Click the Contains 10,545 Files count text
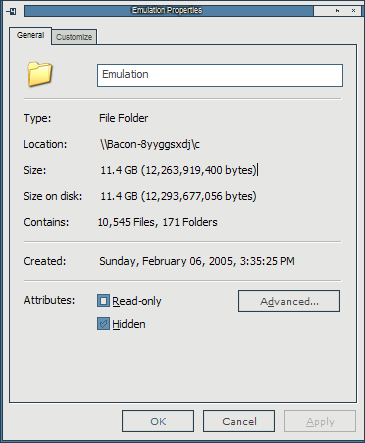This screenshot has height=443, width=365. (x=126, y=222)
